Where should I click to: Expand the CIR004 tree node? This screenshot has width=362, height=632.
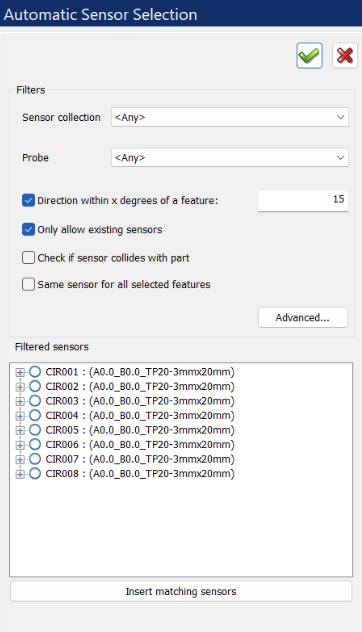point(20,416)
